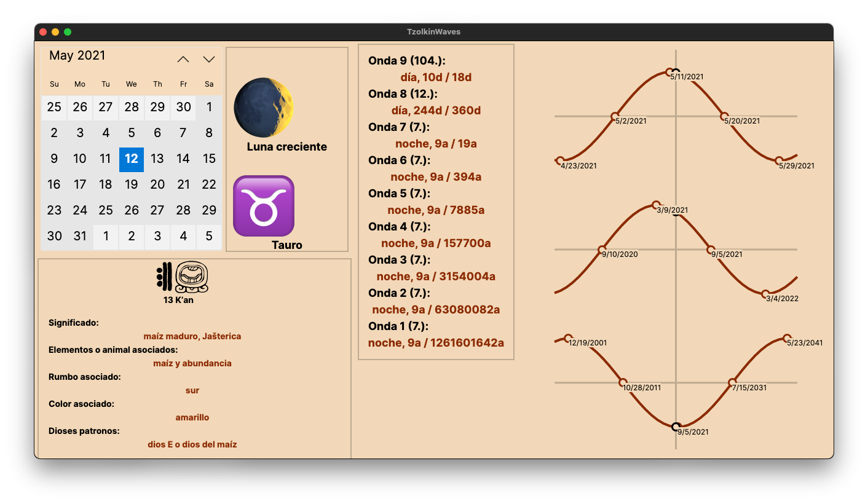Click the Luna creciente moon phase icon

click(263, 106)
